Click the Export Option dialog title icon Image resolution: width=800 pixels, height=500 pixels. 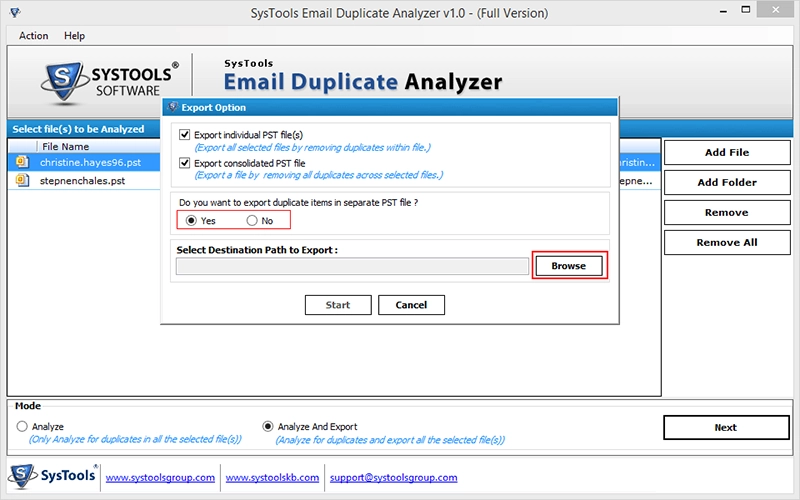point(172,107)
